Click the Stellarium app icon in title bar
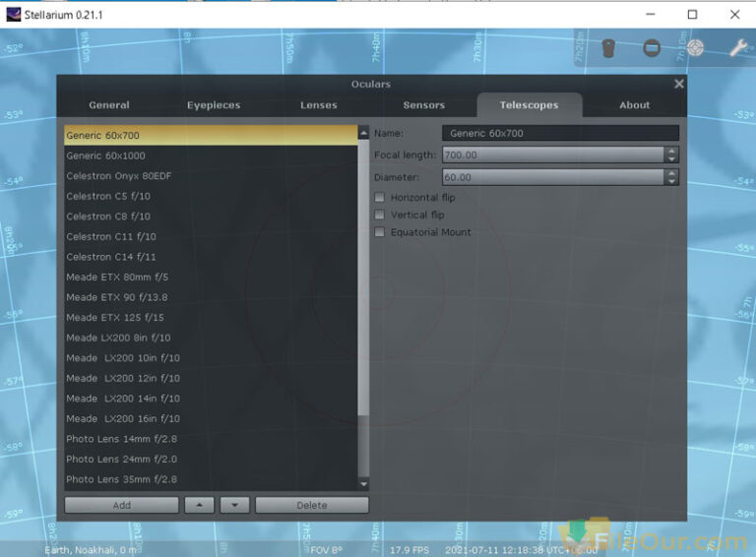The image size is (756, 557). pos(13,15)
